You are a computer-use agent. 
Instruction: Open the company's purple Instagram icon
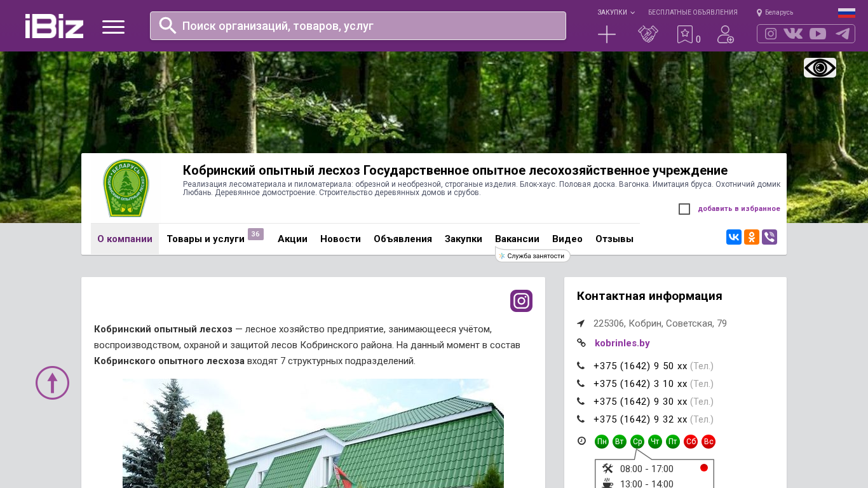click(521, 301)
